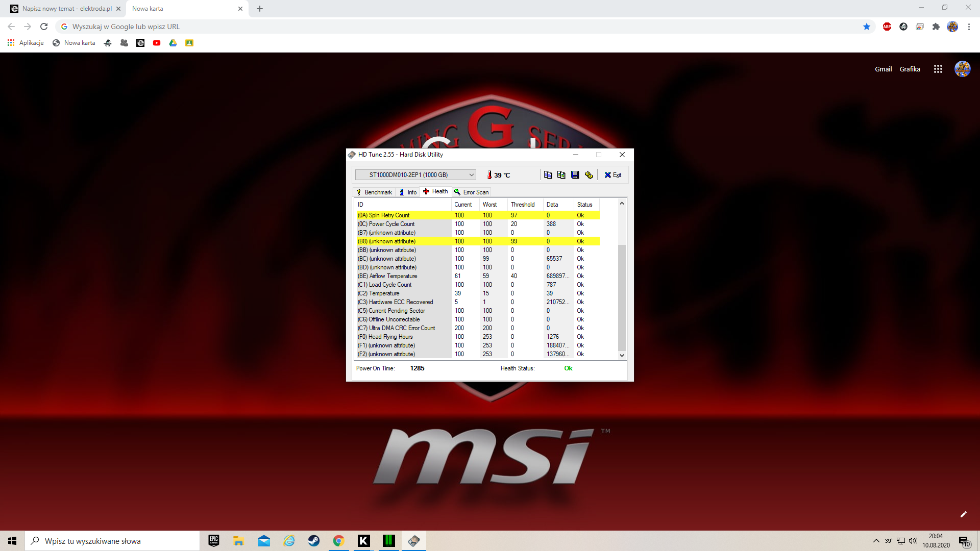980x551 pixels.
Task: Click the HD Tune icon on taskbar
Action: tap(414, 541)
